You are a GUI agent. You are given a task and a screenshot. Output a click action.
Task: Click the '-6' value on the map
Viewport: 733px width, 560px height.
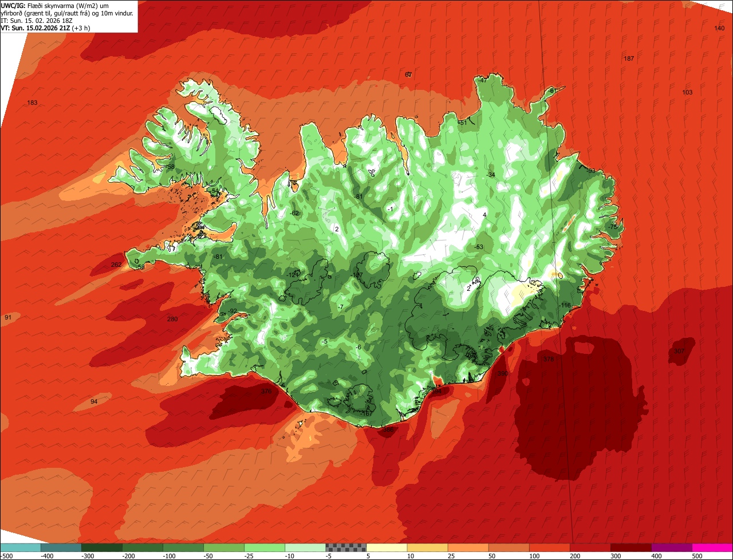358,347
